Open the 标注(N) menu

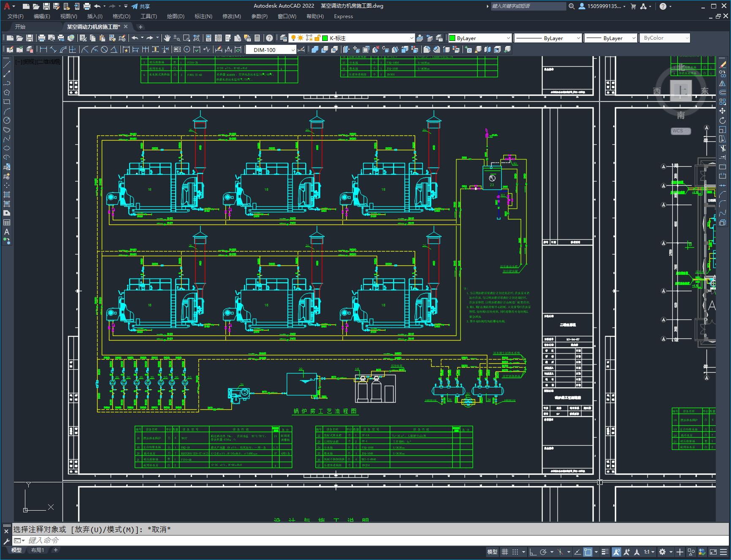pyautogui.click(x=203, y=16)
